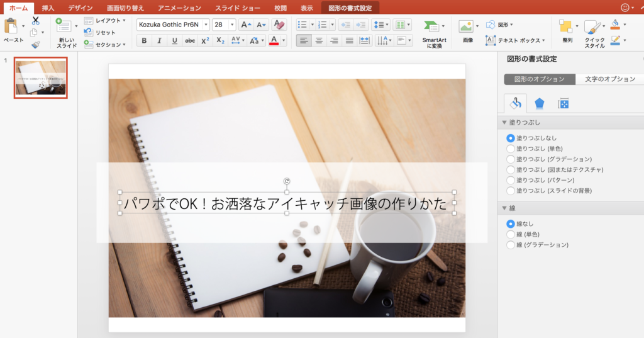
Task: Apply italic with the I button
Action: 159,41
